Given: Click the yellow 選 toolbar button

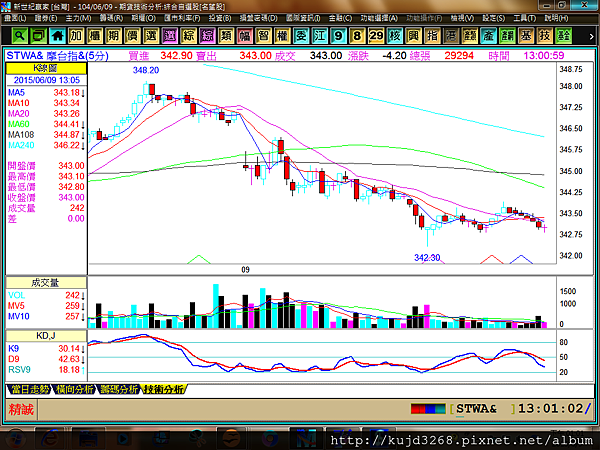Looking at the screenshot, I should 151,36.
